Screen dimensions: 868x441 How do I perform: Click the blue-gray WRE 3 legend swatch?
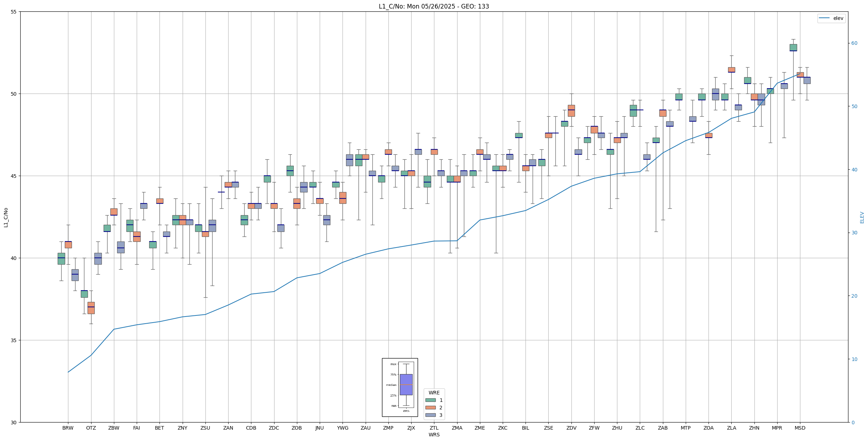click(x=430, y=415)
